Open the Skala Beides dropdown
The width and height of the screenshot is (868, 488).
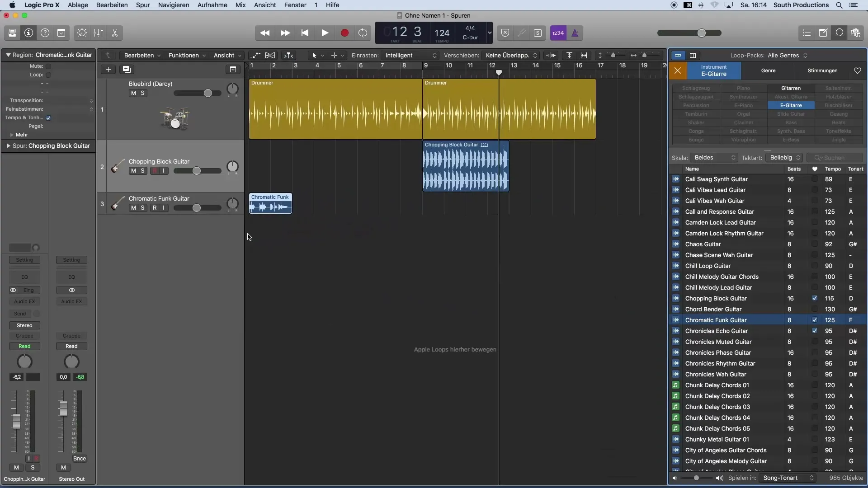714,158
